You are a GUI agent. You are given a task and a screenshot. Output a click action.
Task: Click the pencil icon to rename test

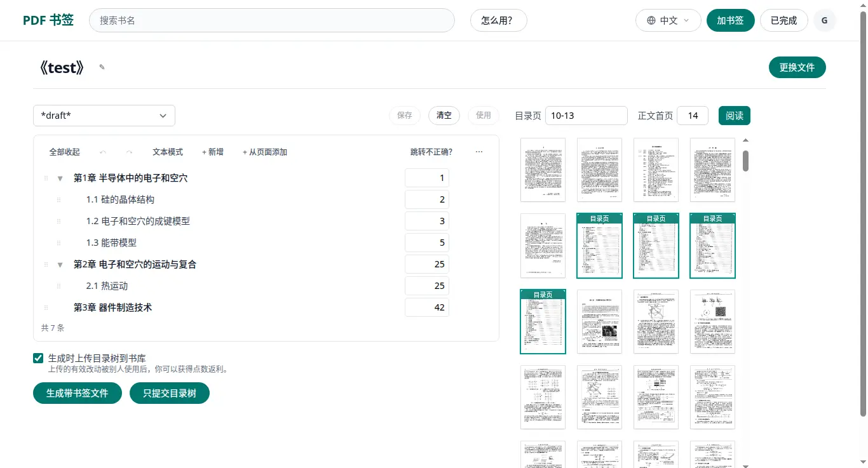[102, 67]
